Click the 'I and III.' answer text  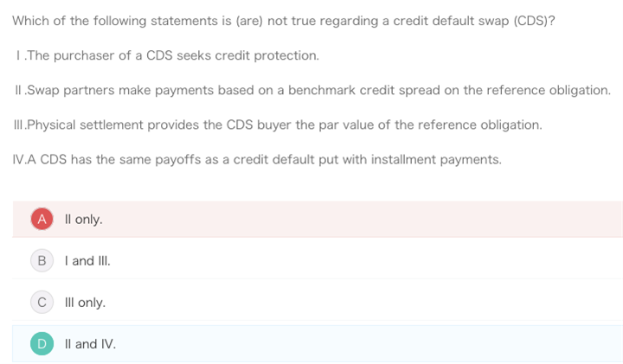[87, 261]
